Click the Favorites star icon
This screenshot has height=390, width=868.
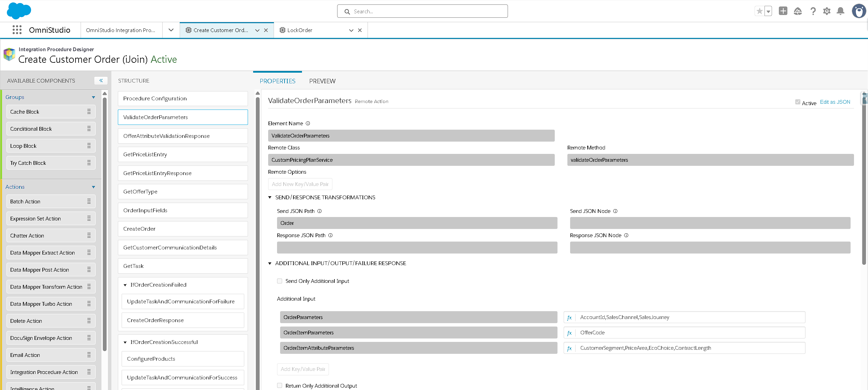pos(759,11)
